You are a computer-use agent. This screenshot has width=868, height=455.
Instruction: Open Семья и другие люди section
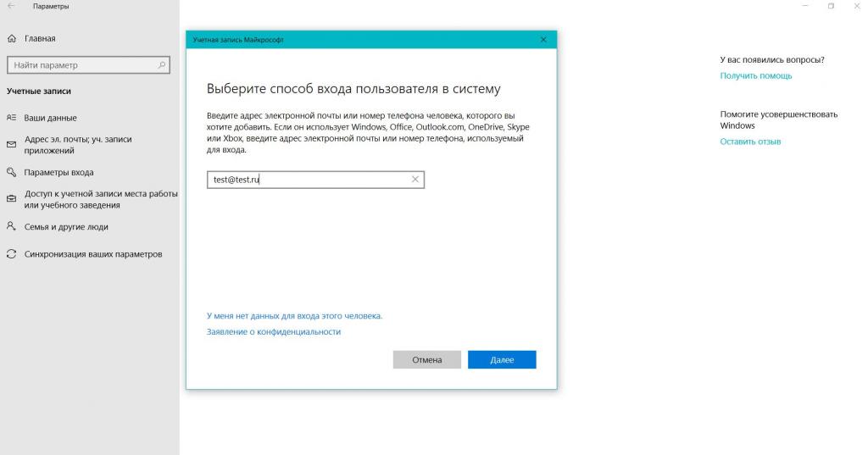coord(66,227)
